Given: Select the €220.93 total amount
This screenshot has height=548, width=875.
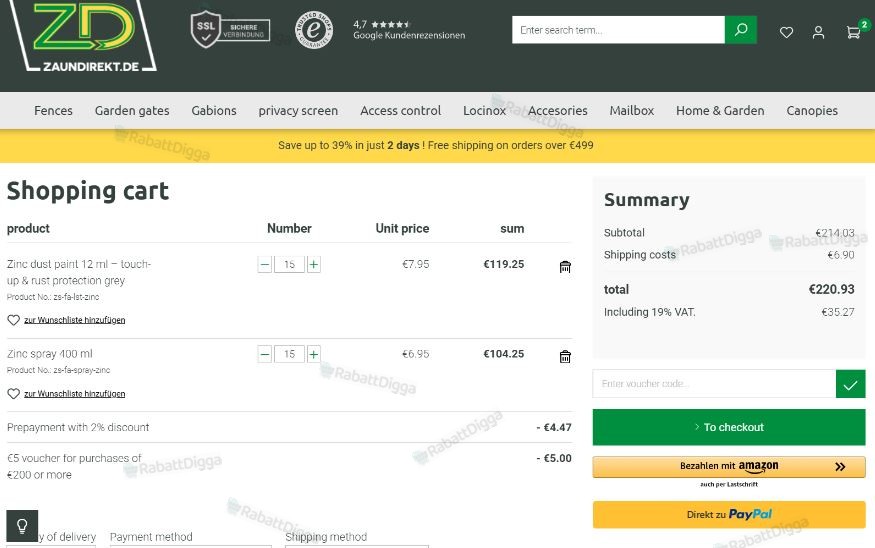Looking at the screenshot, I should [x=831, y=289].
